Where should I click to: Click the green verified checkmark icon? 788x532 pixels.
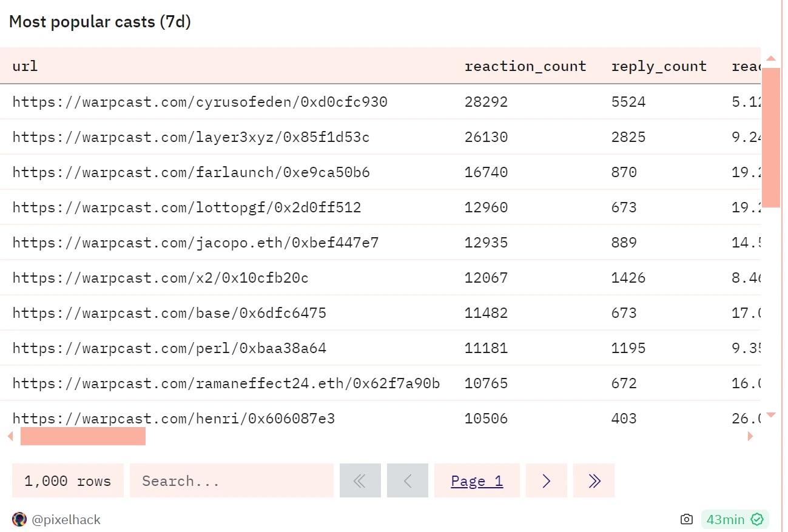756,519
